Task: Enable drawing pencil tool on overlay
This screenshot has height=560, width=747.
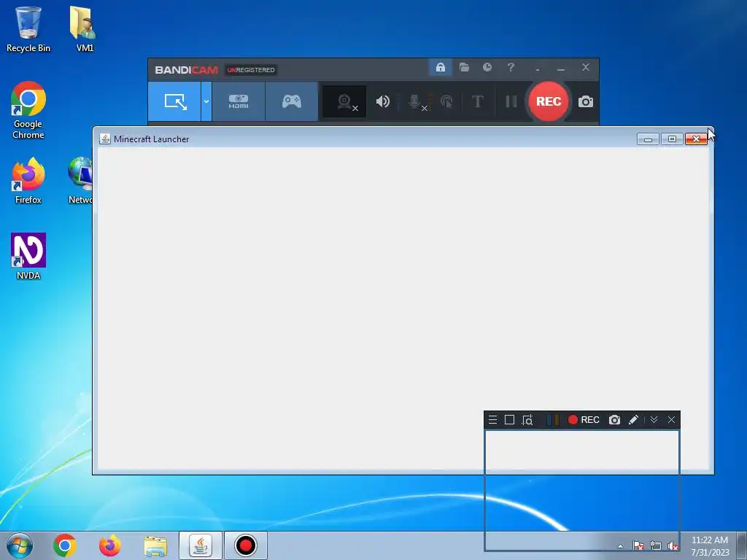Action: click(633, 419)
